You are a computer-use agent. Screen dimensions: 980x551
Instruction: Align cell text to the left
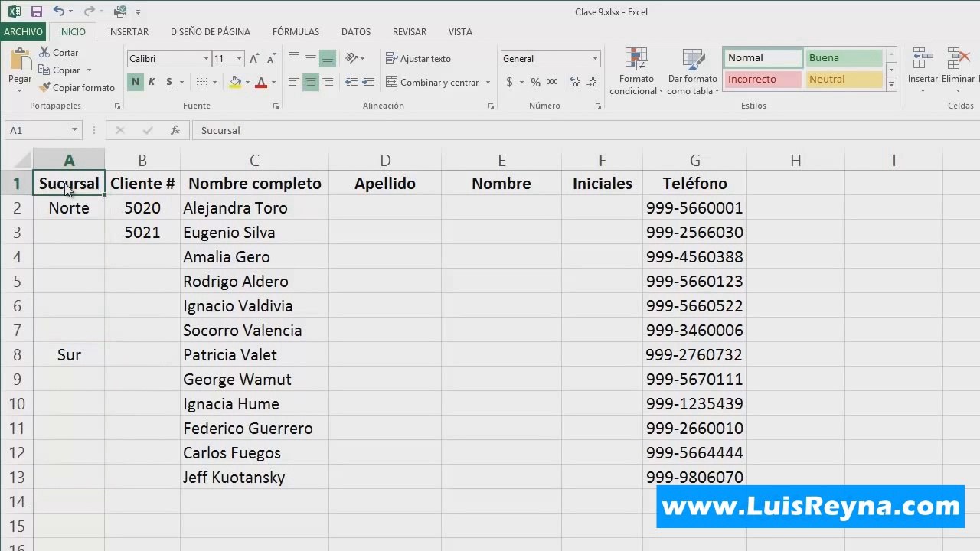point(294,83)
